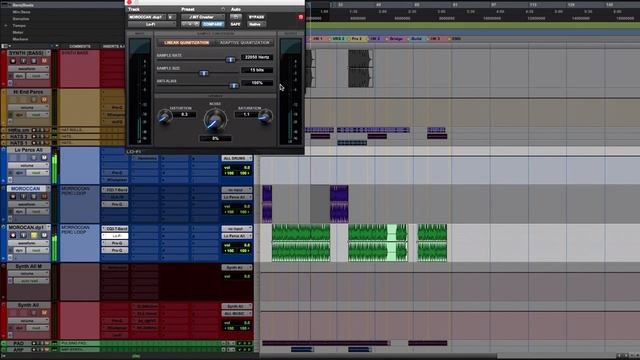Viewport: 640px width, 360px height.
Task: Click the red target button in Lo-Fi plug-in window
Action: (301, 17)
